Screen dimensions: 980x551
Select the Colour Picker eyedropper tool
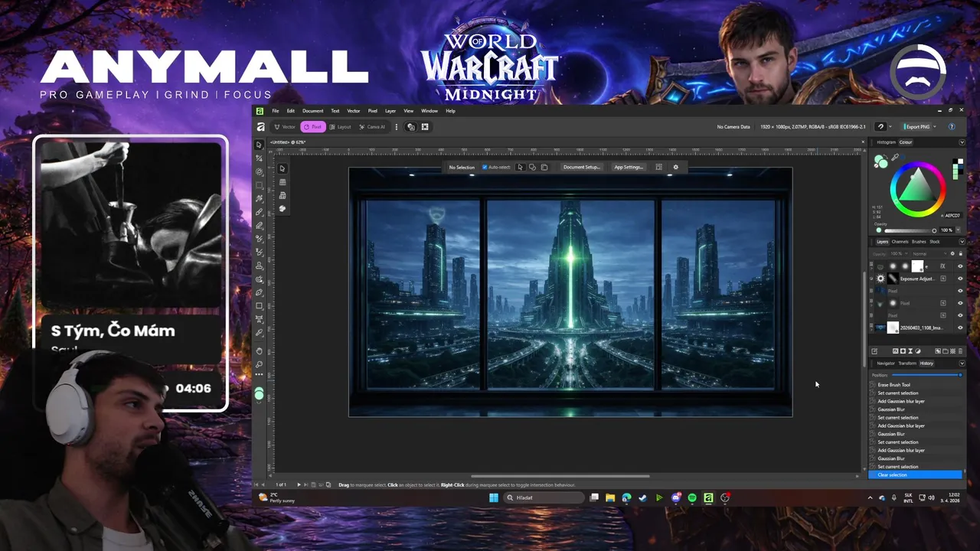point(259,332)
